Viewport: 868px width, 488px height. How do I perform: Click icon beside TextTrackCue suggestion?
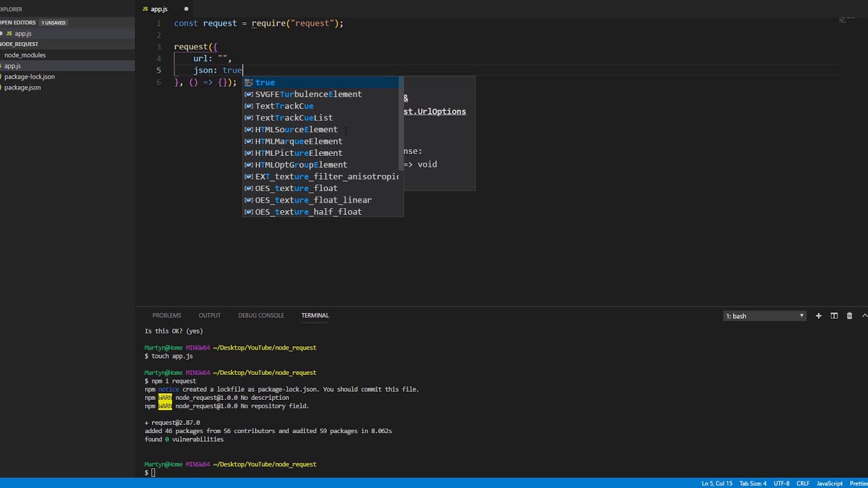(x=249, y=106)
